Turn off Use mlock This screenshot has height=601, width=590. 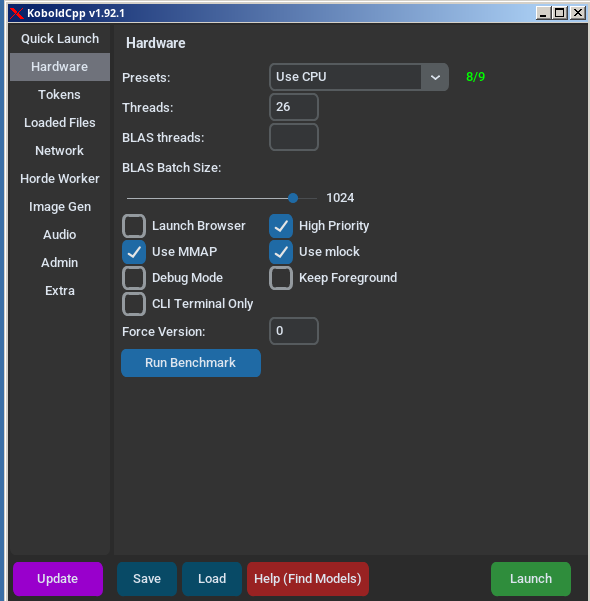tap(281, 252)
